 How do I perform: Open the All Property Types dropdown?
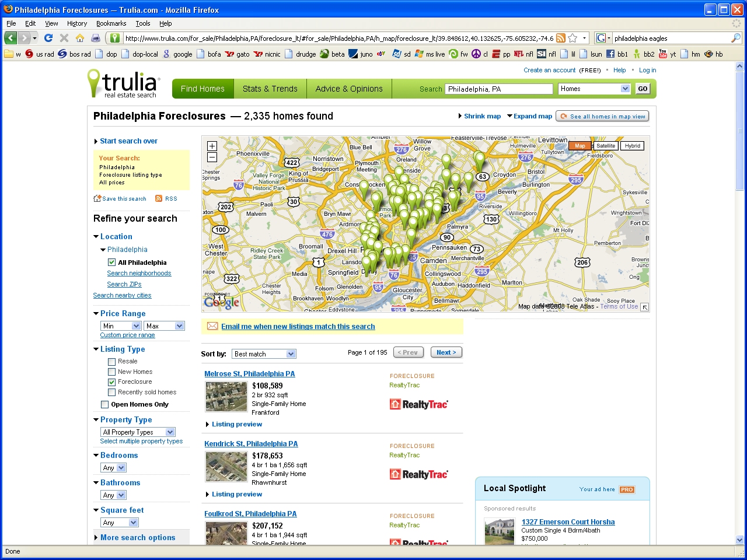click(x=138, y=432)
